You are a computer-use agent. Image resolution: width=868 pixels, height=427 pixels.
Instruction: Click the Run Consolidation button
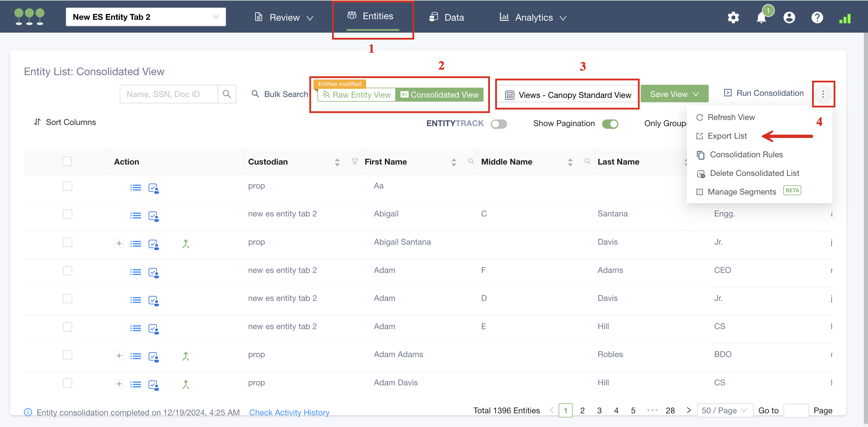click(x=763, y=93)
